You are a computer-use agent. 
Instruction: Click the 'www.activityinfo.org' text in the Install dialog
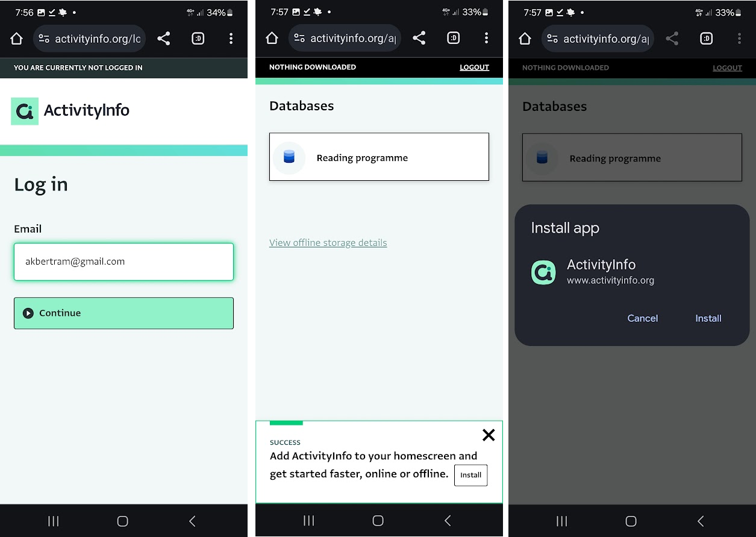(x=610, y=280)
